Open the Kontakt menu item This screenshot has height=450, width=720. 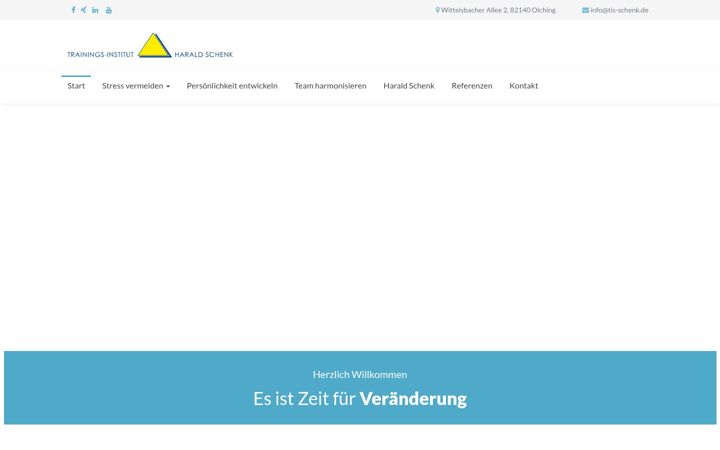524,85
